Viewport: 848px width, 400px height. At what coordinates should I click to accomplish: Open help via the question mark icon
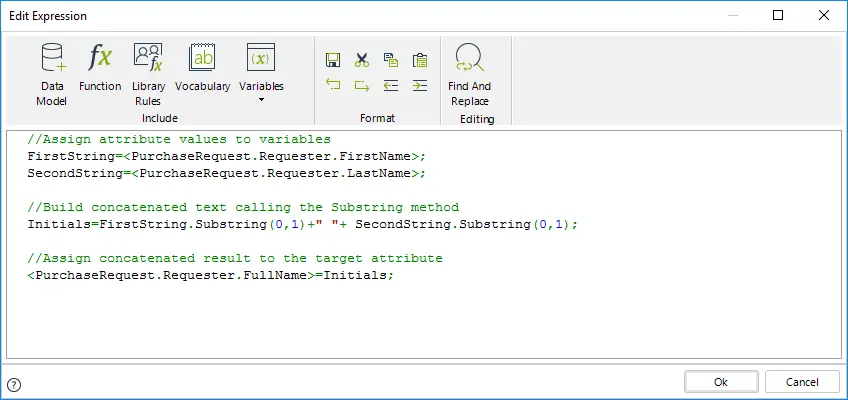click(15, 385)
